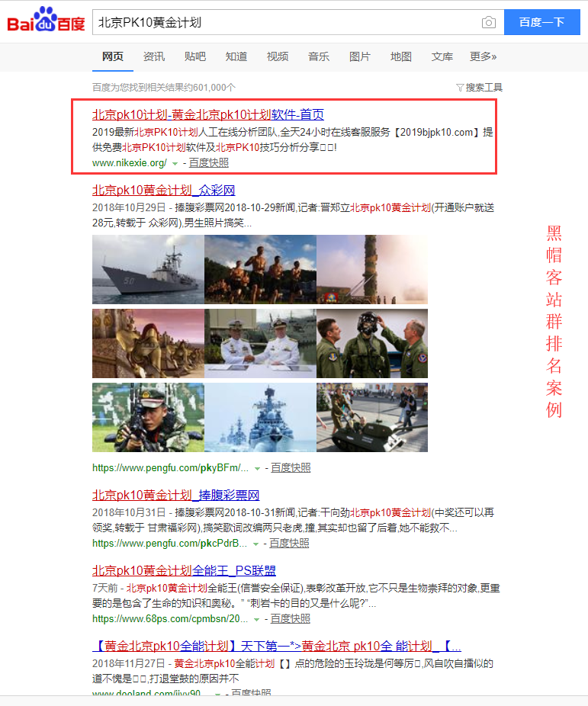Viewport: 588px width, 706px height.
Task: Open 搜索工具 filter
Action: click(480, 88)
